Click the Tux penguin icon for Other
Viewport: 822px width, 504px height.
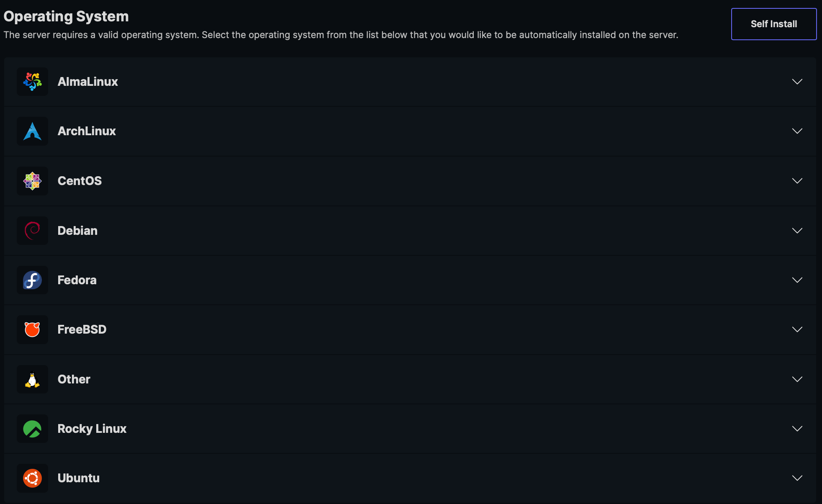point(32,379)
